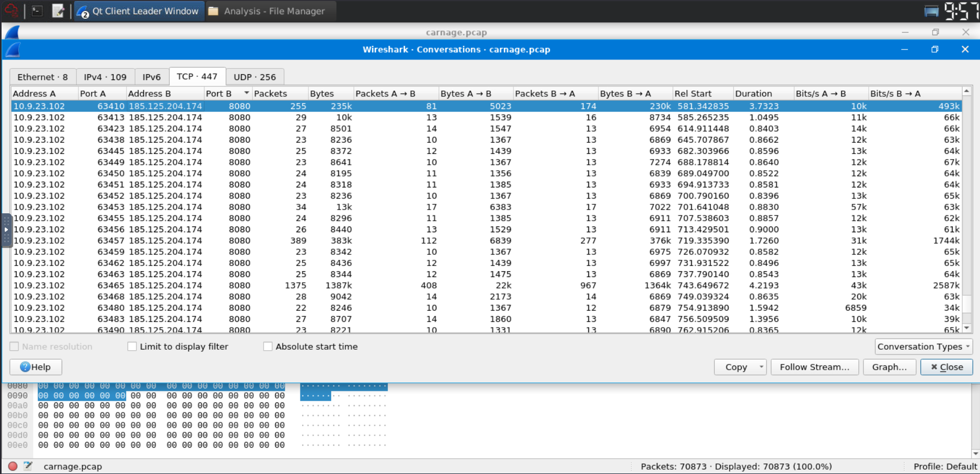This screenshot has height=474, width=980.
Task: Select conversation row with port 63465
Action: (x=487, y=285)
